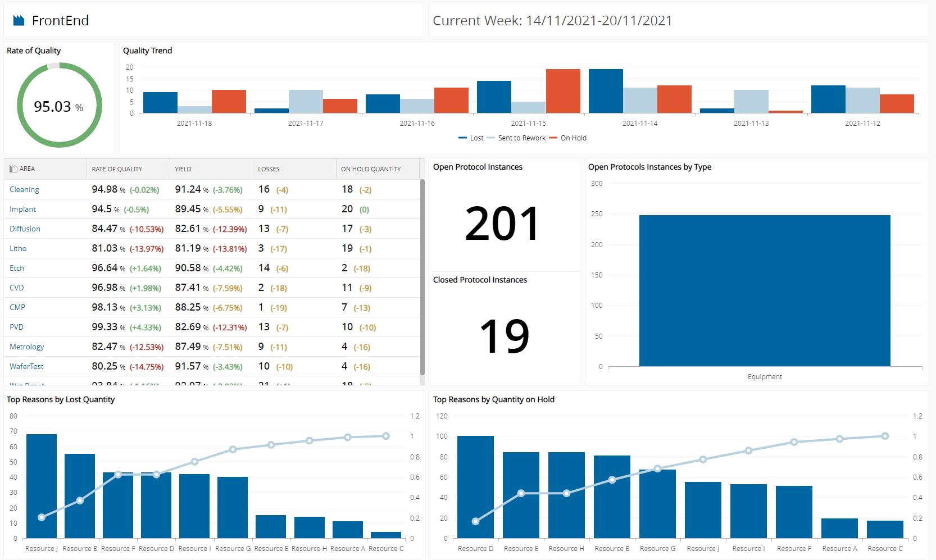
Task: Open the Diffusion area link
Action: tap(25, 229)
